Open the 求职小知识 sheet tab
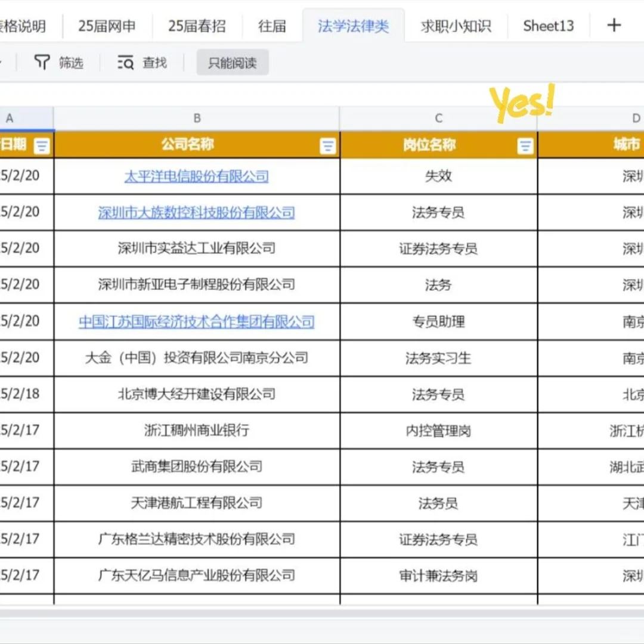644x644 pixels. pos(456,26)
